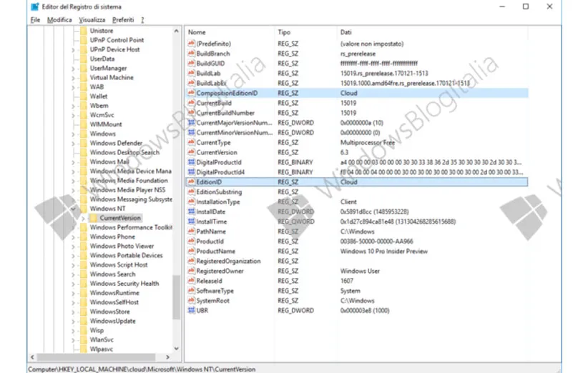Image resolution: width=588 pixels, height=373 pixels.
Task: Click the folder icon of Windows Defender
Action: [x=83, y=143]
